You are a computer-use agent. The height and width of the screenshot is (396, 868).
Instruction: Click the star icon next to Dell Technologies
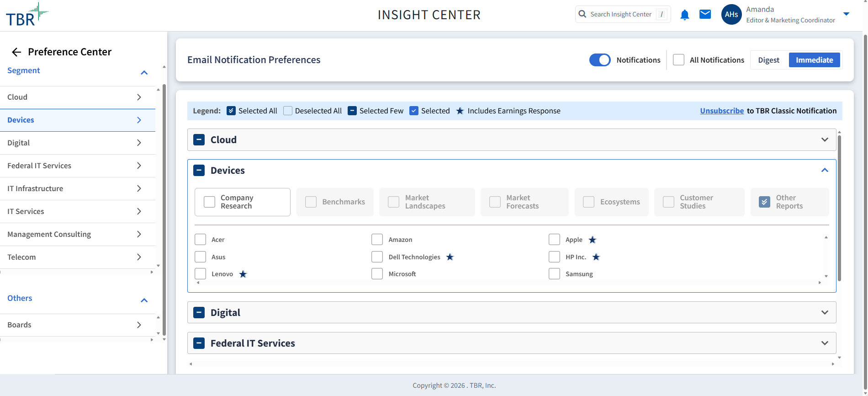tap(450, 257)
